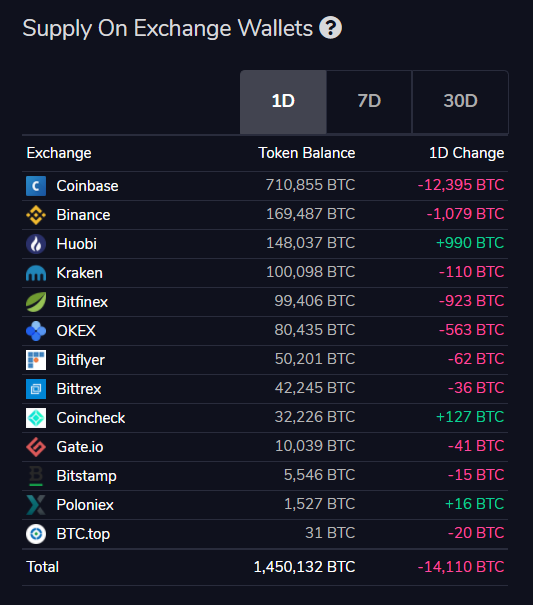
Task: Click the Kraken logo icon
Action: [x=36, y=273]
